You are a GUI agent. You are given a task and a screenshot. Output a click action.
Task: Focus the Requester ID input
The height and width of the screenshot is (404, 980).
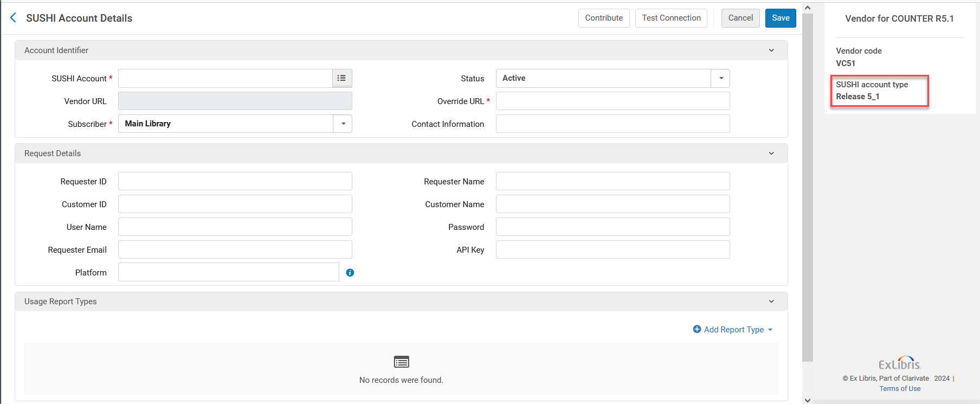click(x=235, y=181)
